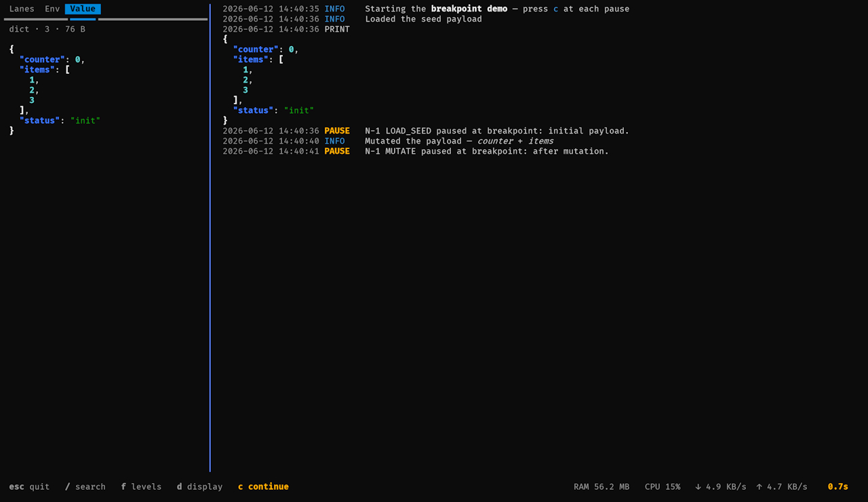868x502 pixels.
Task: Click the RAM 56.2 MB status
Action: tap(601, 486)
